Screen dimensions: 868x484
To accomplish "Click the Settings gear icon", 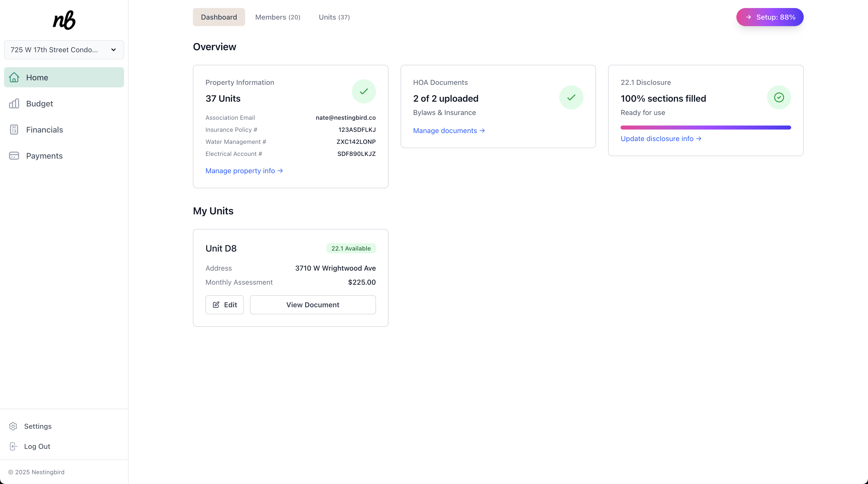I will coord(13,426).
